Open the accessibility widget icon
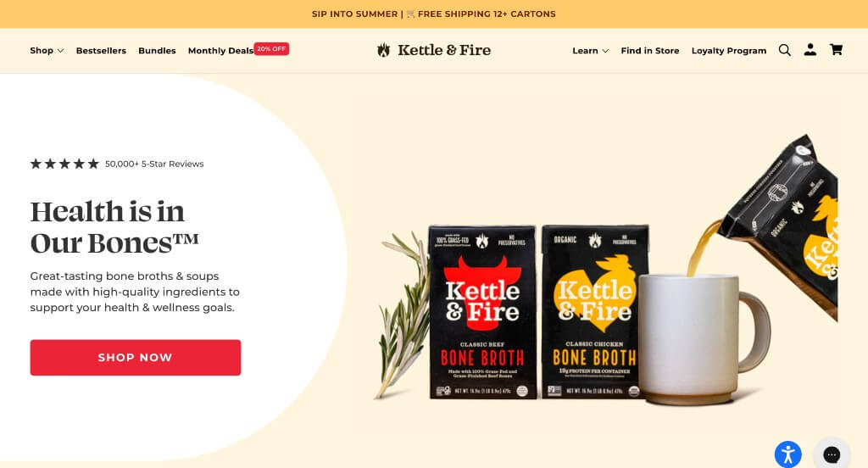Viewport: 868px width, 468px height. click(787, 454)
